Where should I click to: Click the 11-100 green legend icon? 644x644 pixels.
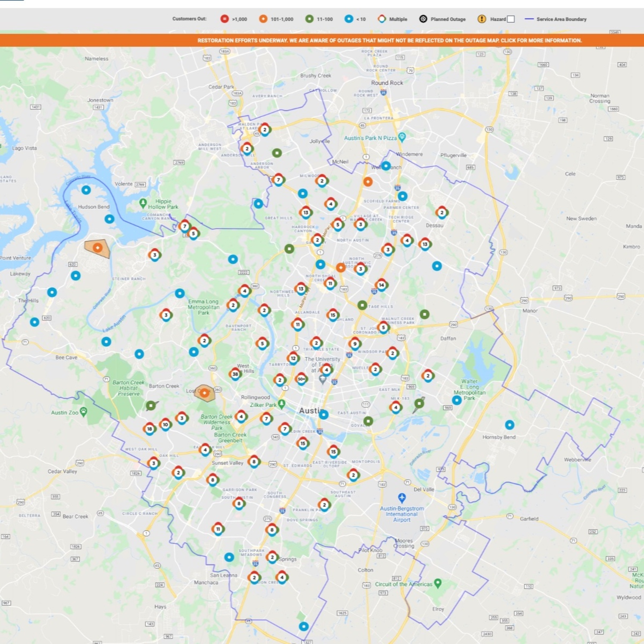(x=309, y=19)
